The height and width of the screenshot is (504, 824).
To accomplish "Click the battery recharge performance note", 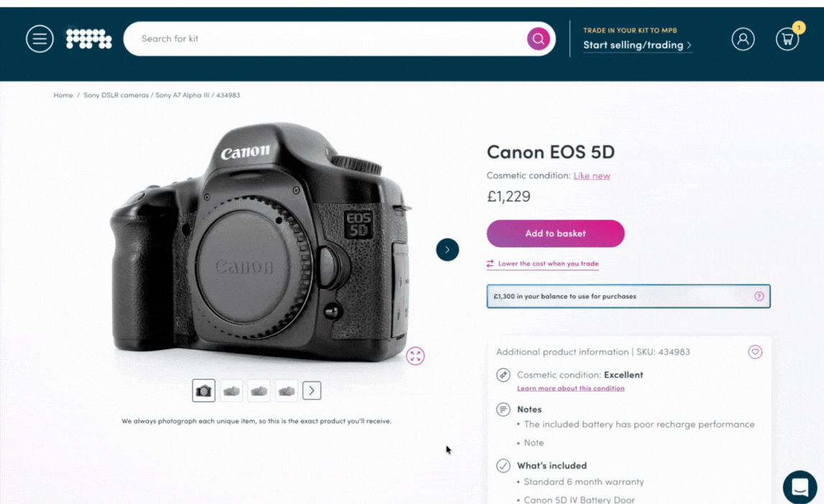I will tap(639, 424).
